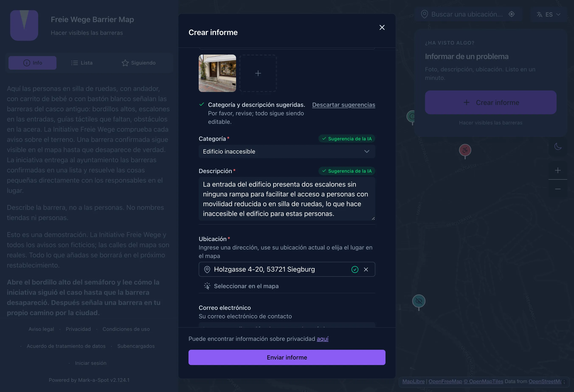Open the Condiciones de uso link
574x392 pixels.
pos(126,329)
